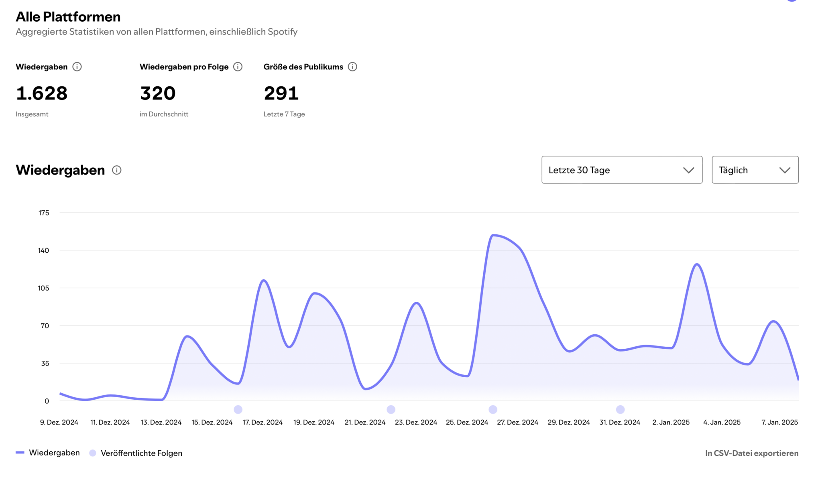Image resolution: width=822 pixels, height=504 pixels.
Task: Click published episode marker at 31. Dez.
Action: 621,409
